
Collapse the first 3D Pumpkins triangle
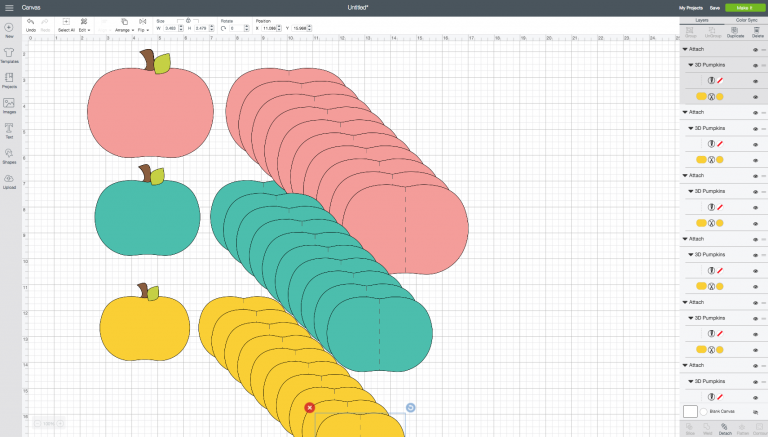(691, 65)
